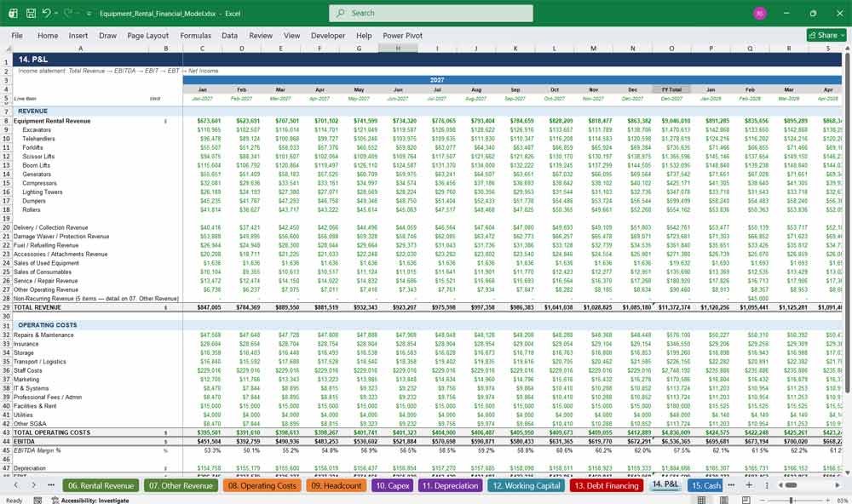The image size is (852, 504).
Task: Click the macro recording status icon
Action: click(37, 501)
